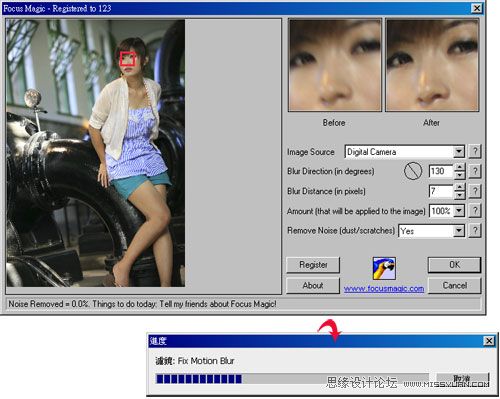
Task: Click the Image Source label
Action: [x=311, y=152]
